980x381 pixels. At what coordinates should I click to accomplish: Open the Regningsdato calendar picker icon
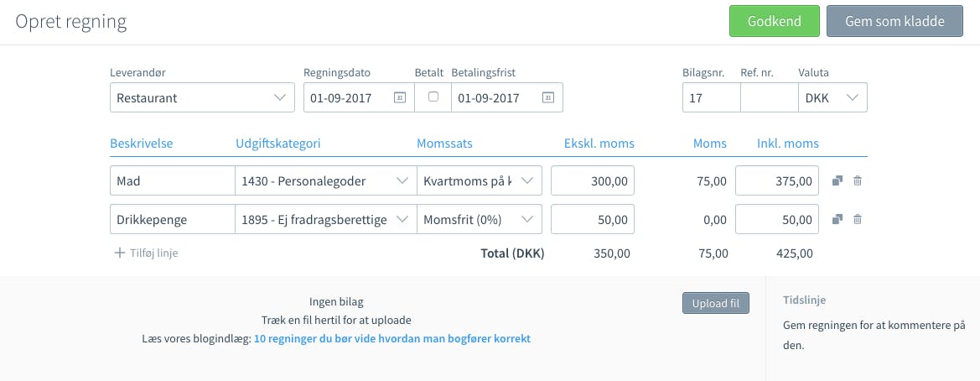pyautogui.click(x=399, y=97)
